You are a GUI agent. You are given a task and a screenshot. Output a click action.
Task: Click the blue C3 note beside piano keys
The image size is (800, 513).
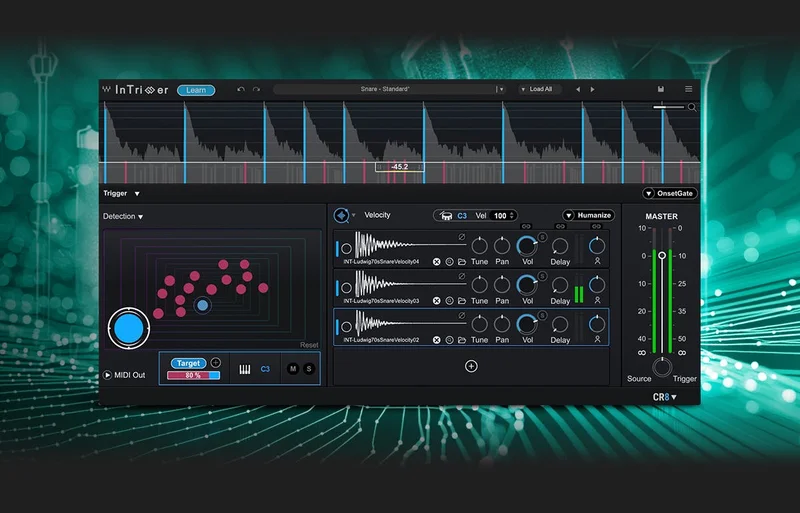[x=265, y=369]
